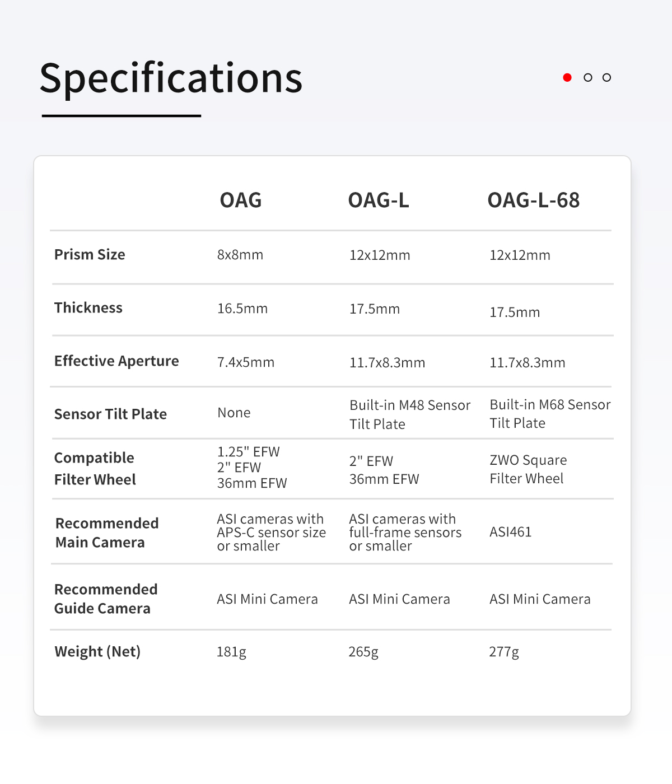Select the OAG-L-68 column header
Viewport: 672px width, 784px height.
pyautogui.click(x=533, y=200)
